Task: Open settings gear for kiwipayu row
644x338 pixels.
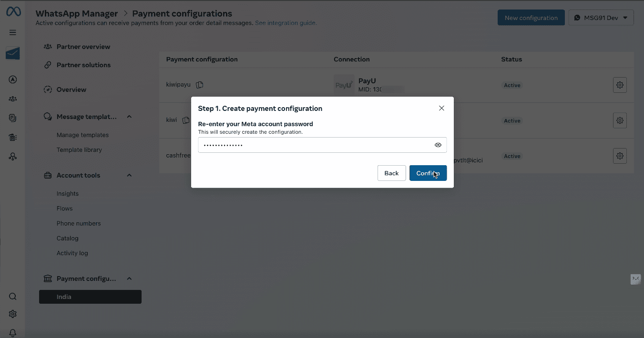Action: (620, 85)
